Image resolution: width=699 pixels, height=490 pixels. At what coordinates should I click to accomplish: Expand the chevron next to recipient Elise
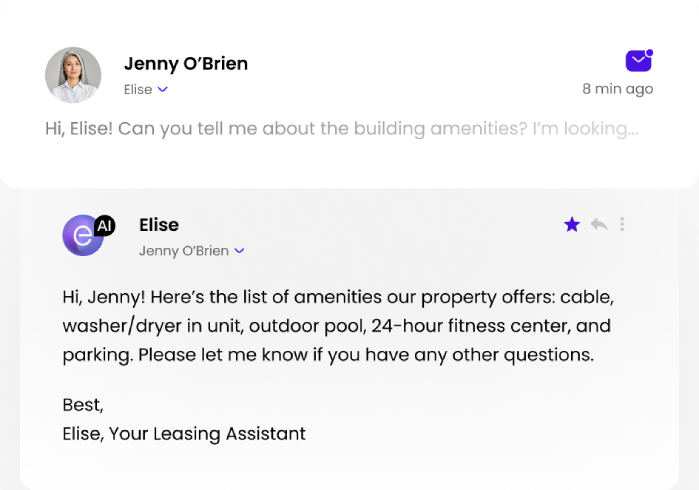[x=163, y=89]
